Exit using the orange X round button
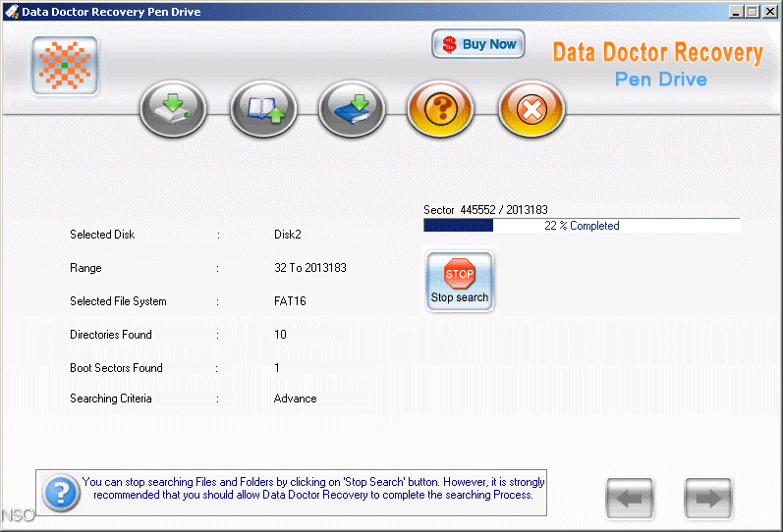Screen dimensions: 783x532 (x=531, y=109)
